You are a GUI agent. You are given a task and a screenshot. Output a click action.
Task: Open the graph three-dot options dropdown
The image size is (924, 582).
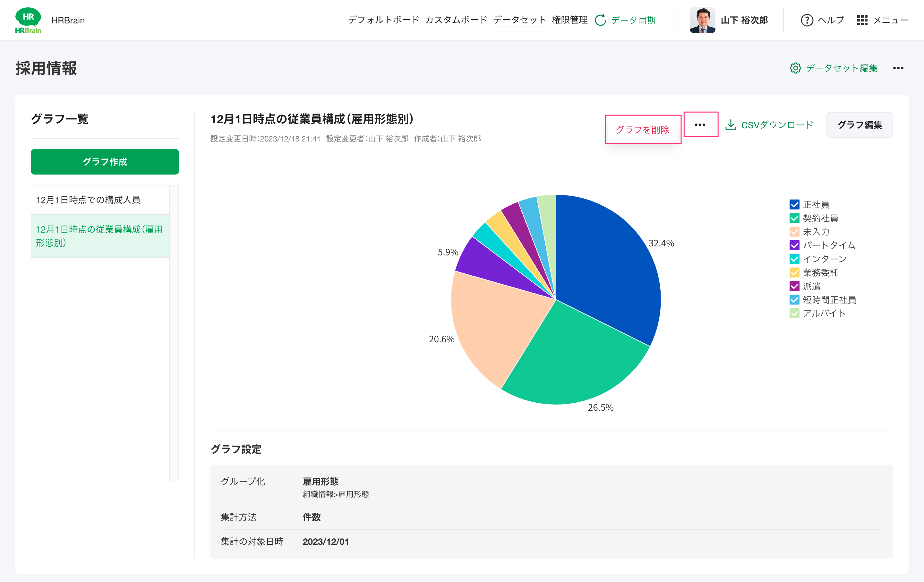tap(700, 125)
